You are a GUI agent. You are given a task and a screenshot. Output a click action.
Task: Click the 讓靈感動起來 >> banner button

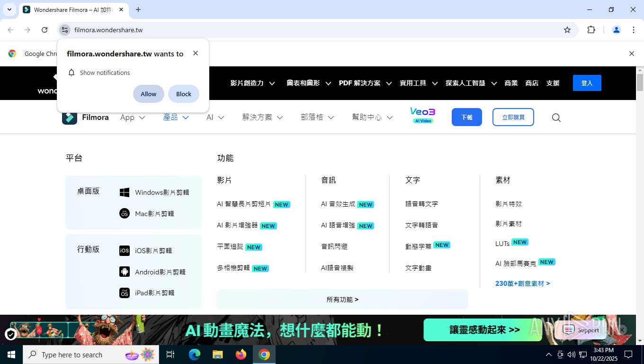click(483, 330)
